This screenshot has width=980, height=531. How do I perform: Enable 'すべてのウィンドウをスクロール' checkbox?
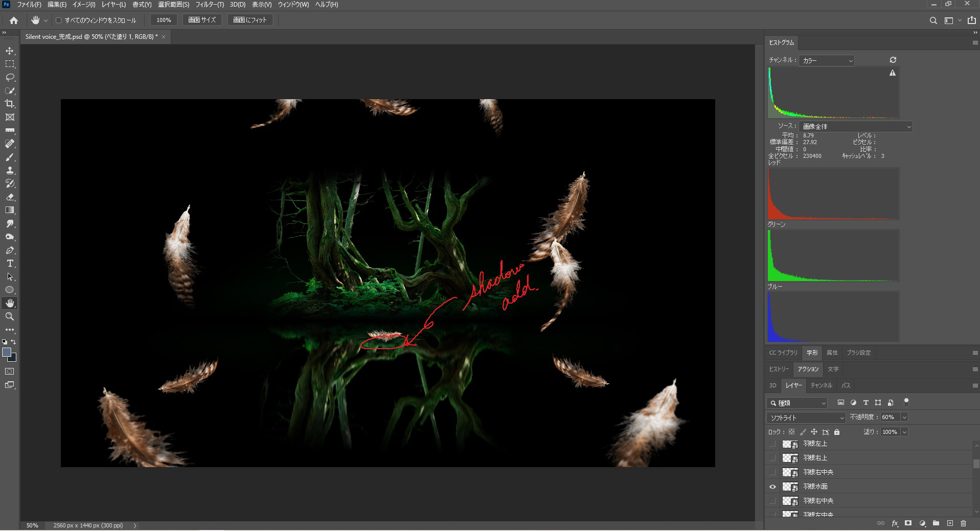(58, 20)
